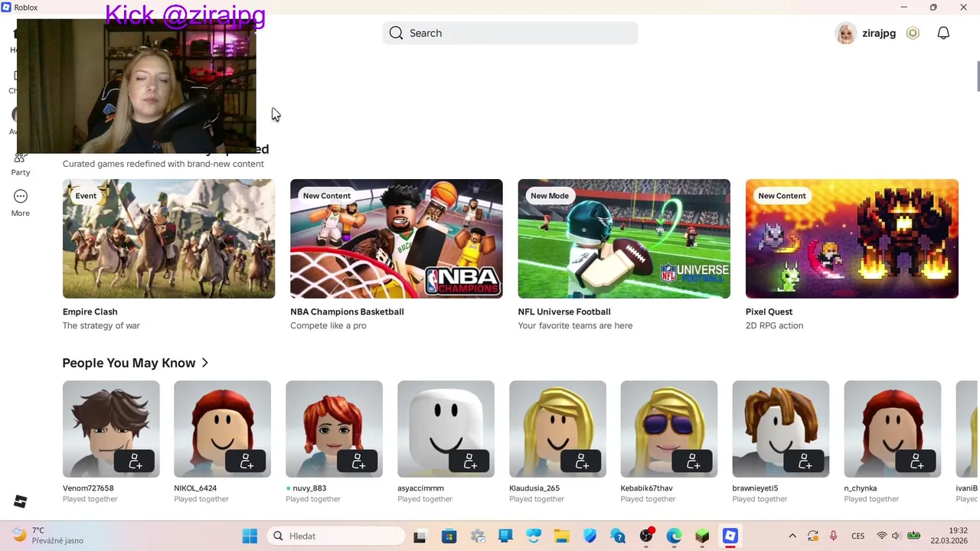Show hidden tray icons chevron
This screenshot has height=551, width=980.
792,536
